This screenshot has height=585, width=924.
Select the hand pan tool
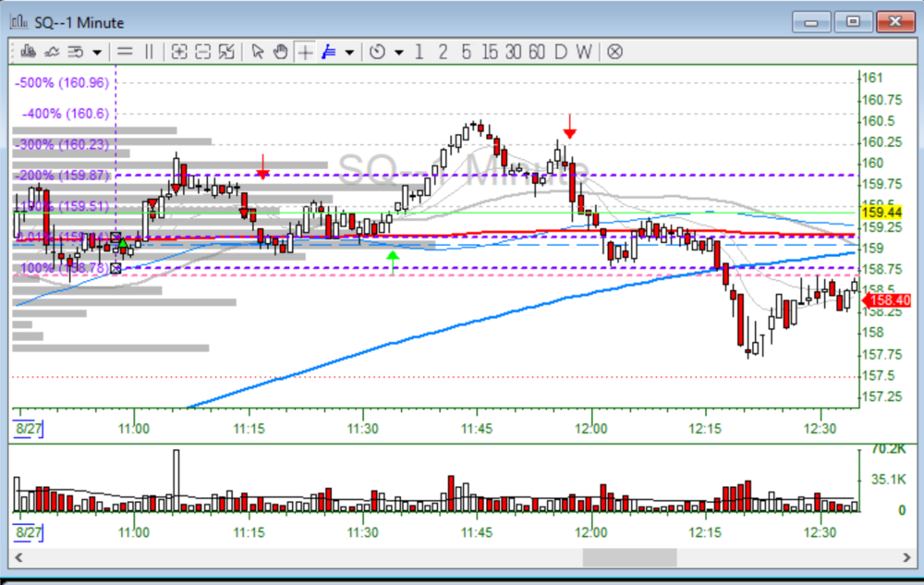pos(280,52)
